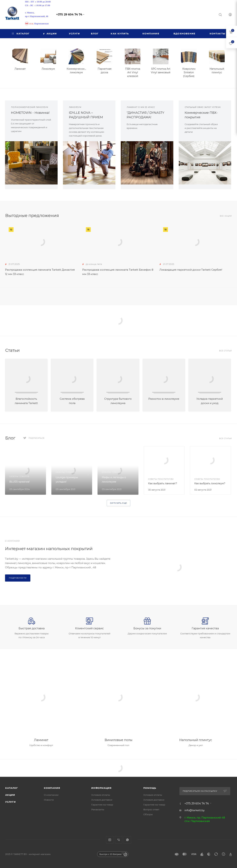Click the Mastercard payment icon

(184, 854)
